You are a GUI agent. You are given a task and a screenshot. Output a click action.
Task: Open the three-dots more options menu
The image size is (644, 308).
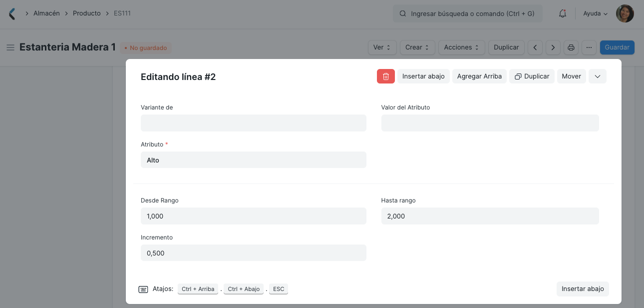589,47
